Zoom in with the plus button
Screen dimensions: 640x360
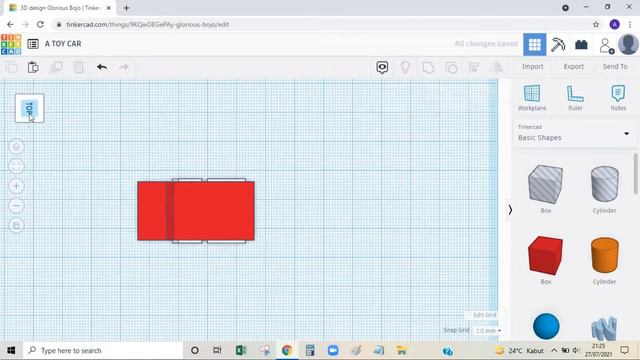16,186
